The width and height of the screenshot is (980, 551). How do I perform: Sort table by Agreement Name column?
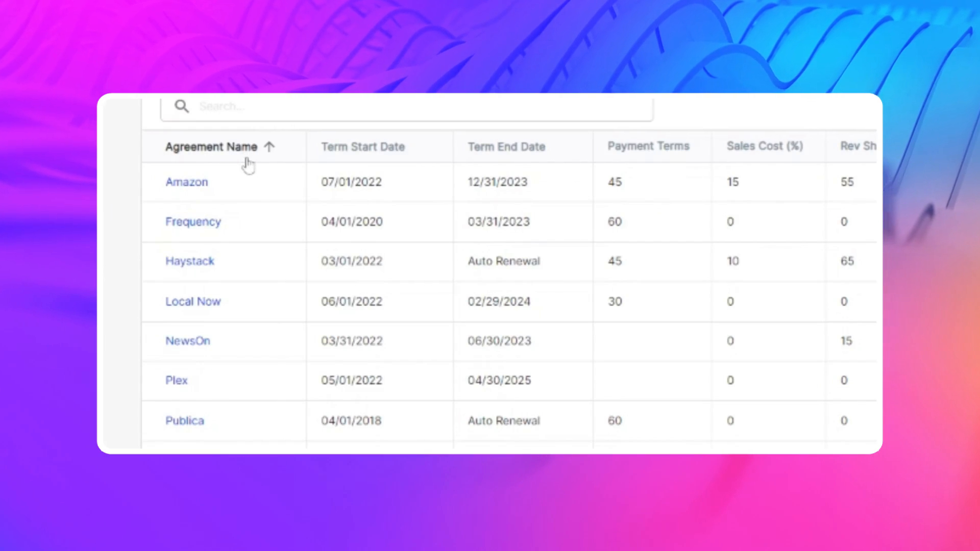(211, 146)
